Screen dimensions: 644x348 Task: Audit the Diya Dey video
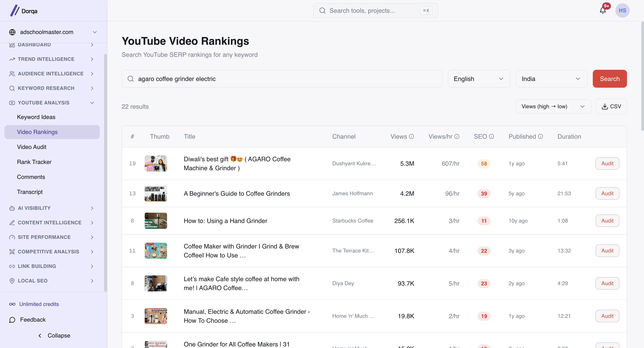(x=607, y=284)
